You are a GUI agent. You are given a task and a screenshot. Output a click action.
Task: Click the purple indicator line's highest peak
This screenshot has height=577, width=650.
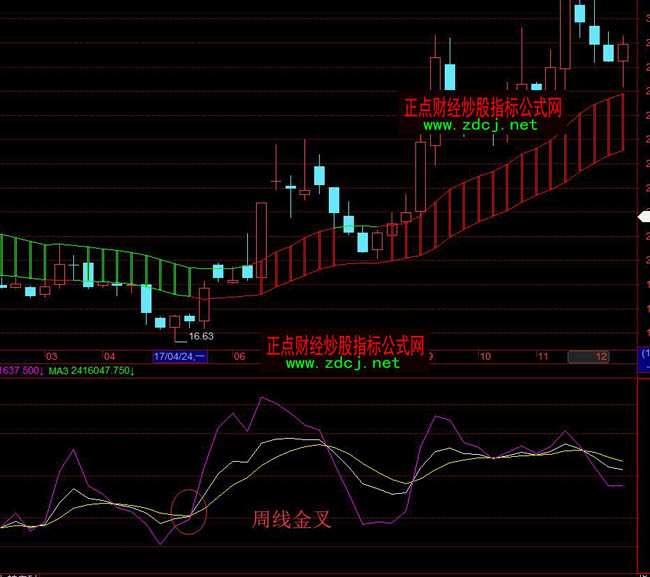(264, 398)
